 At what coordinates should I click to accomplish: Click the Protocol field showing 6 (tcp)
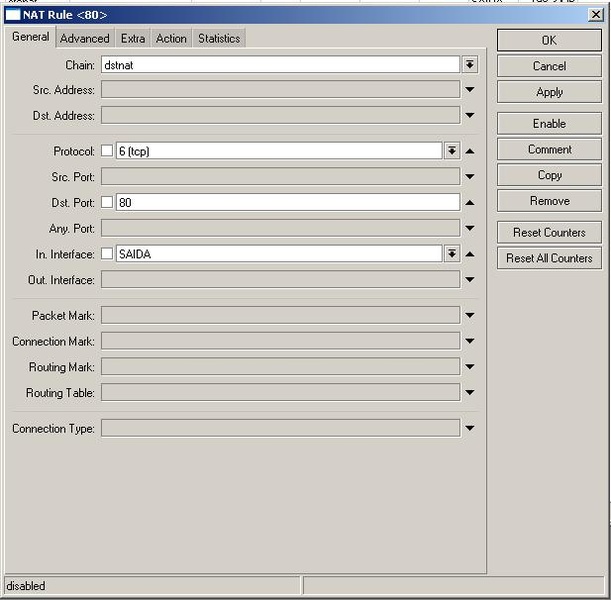tap(279, 151)
